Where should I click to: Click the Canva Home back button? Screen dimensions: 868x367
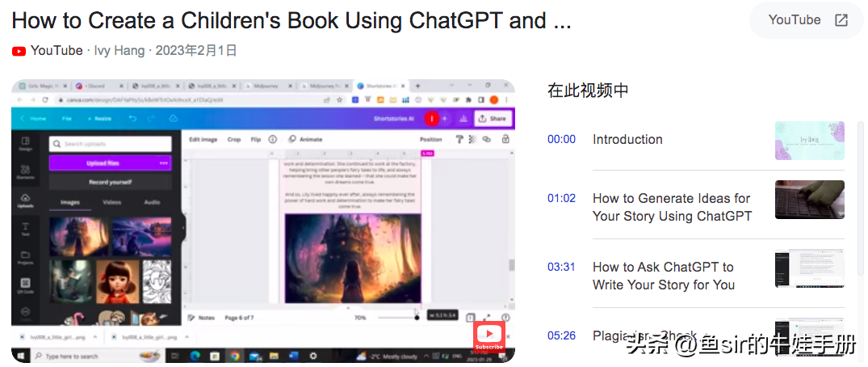[33, 119]
